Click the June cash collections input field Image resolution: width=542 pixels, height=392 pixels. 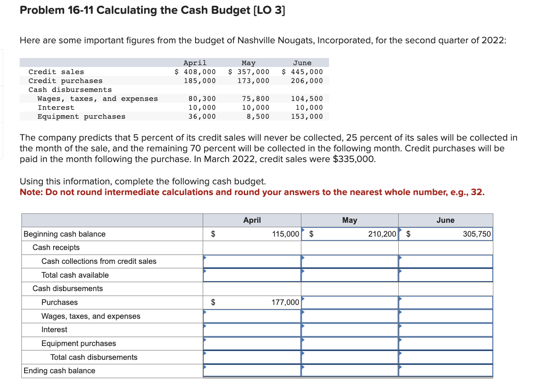[446, 261]
